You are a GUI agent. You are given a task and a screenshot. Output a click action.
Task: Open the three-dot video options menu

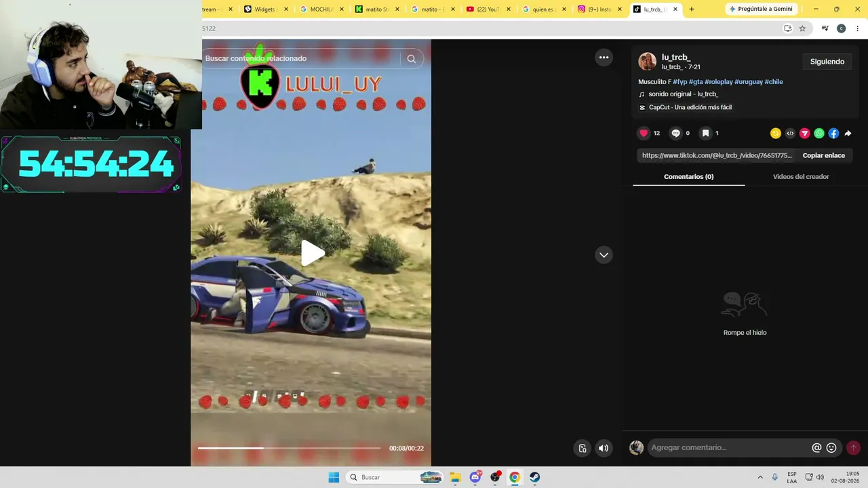coord(604,58)
